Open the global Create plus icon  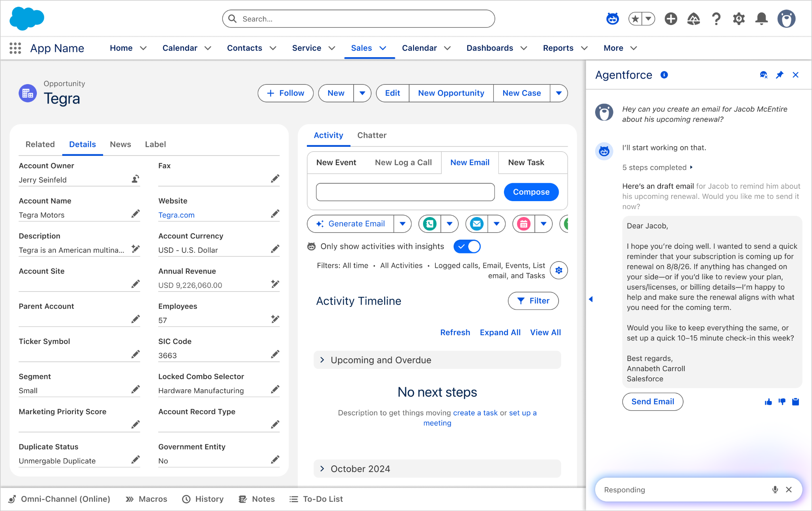tap(671, 19)
